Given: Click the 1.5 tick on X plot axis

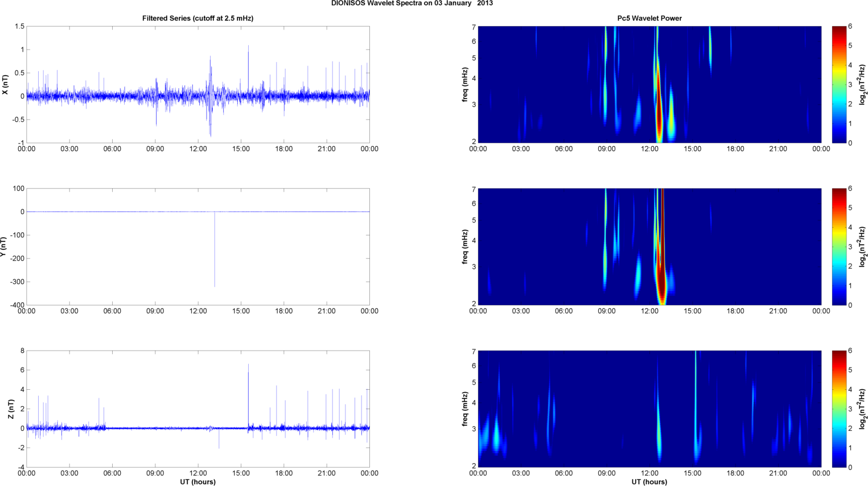Looking at the screenshot, I should pos(19,26).
